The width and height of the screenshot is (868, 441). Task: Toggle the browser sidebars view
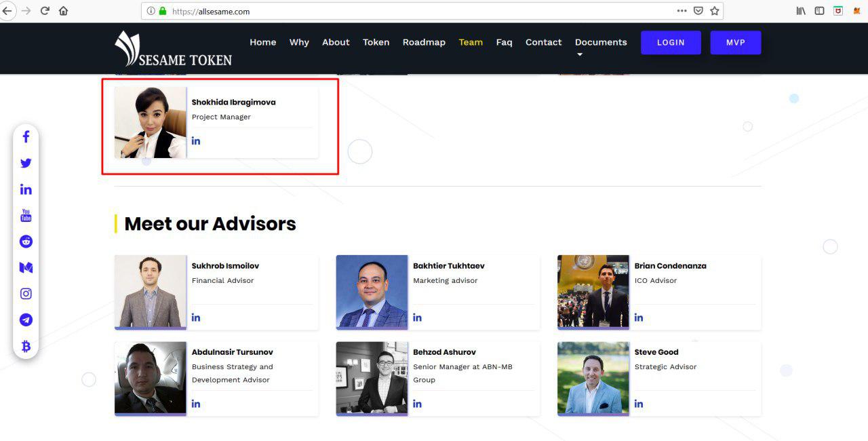820,11
